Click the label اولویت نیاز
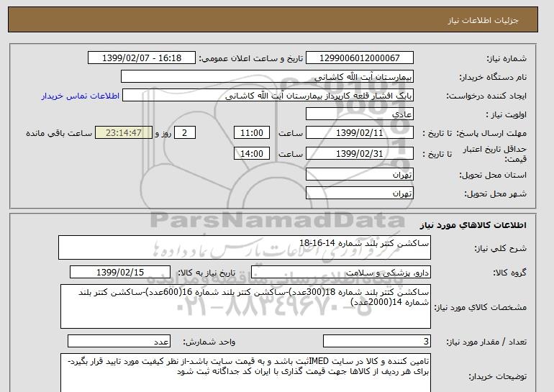Viewport: 554px width, 392px height. click(506, 114)
